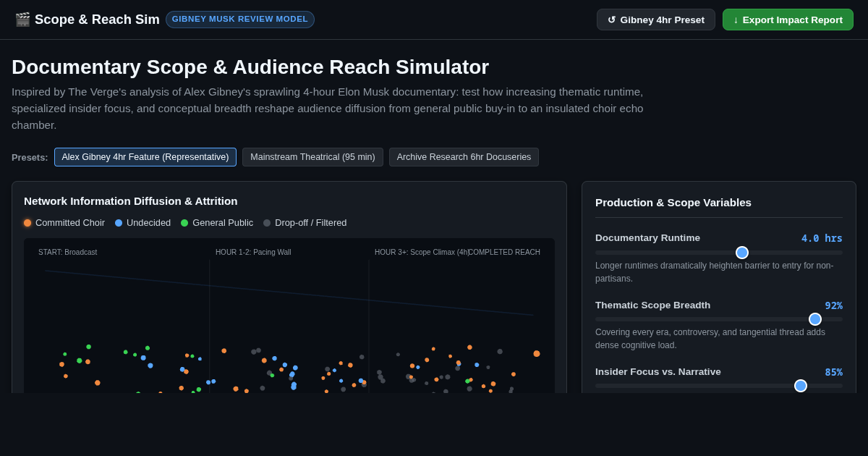Click the Documentary Runtime label

(648, 238)
